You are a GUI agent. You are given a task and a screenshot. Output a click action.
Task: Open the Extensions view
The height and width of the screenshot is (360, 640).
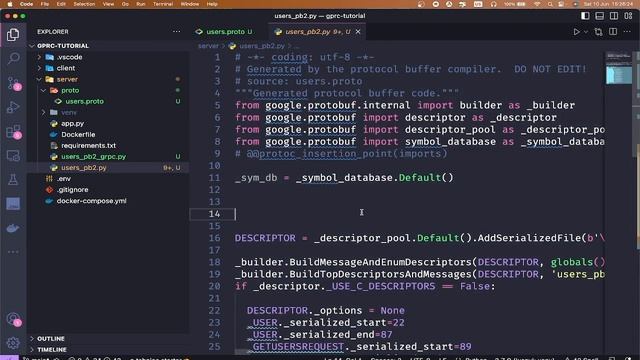(14, 132)
